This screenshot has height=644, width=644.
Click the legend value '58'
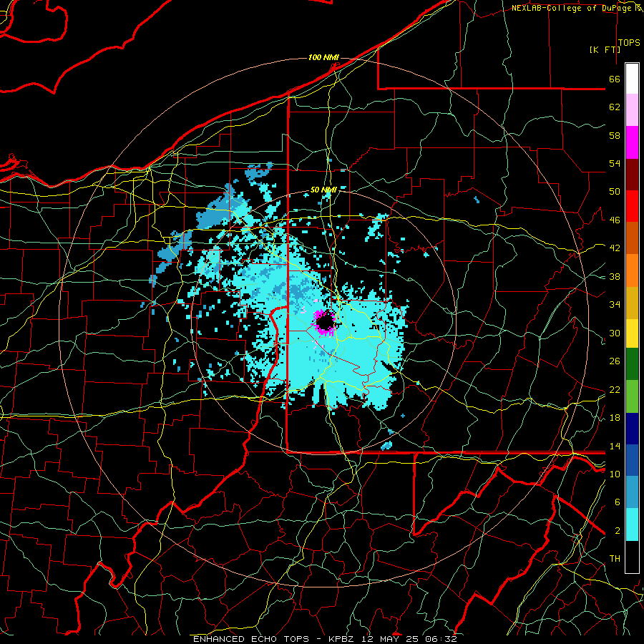(x=615, y=135)
